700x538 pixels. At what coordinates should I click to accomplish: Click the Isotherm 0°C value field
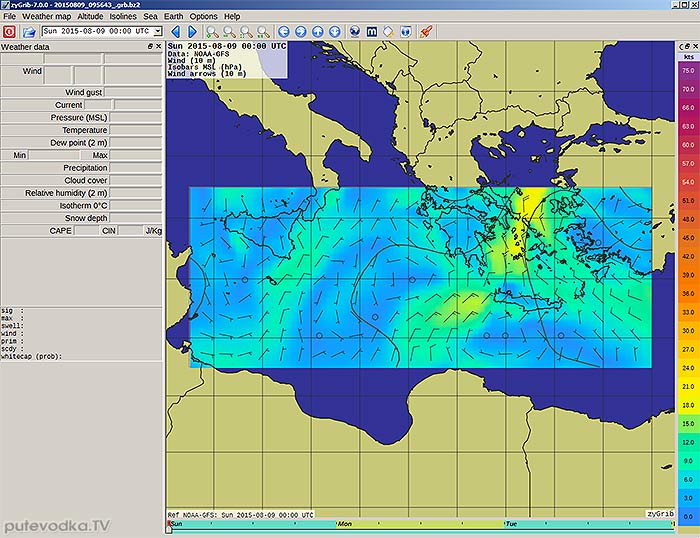coord(135,205)
